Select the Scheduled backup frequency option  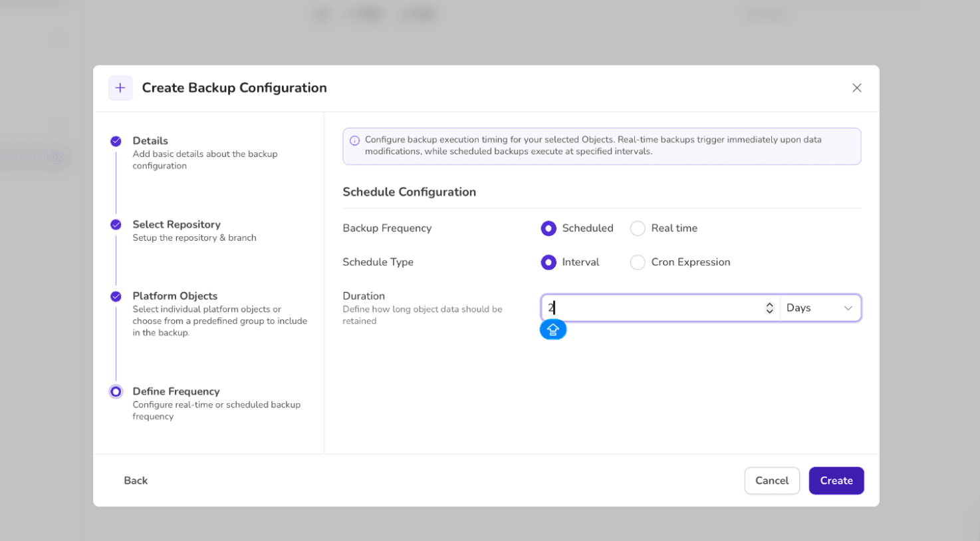(x=549, y=228)
